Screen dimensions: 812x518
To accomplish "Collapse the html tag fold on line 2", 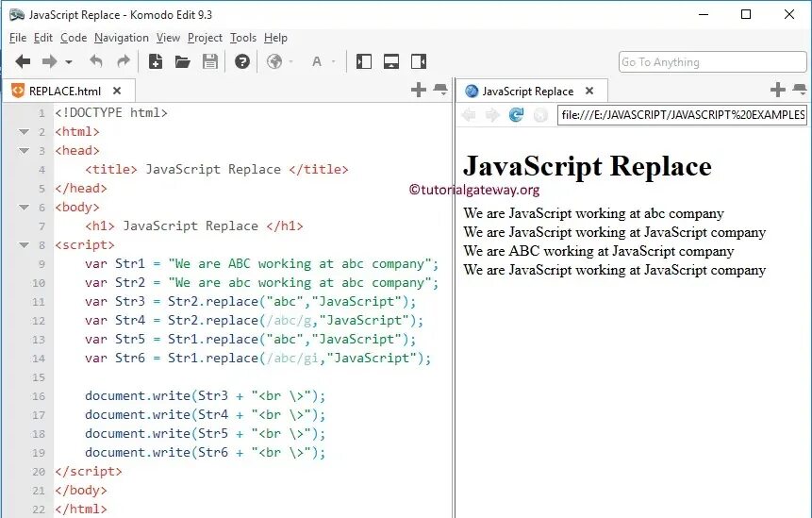I will point(24,132).
